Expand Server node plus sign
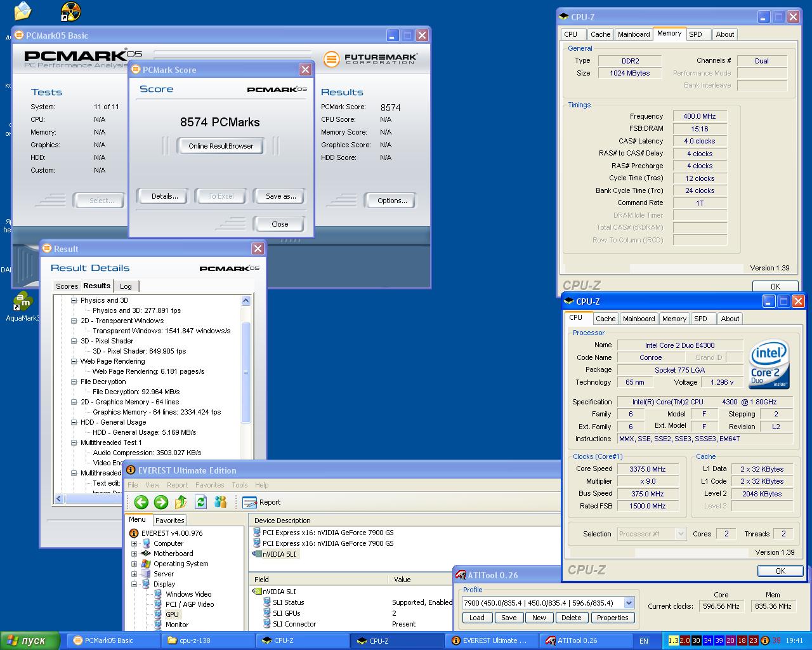 coord(134,574)
